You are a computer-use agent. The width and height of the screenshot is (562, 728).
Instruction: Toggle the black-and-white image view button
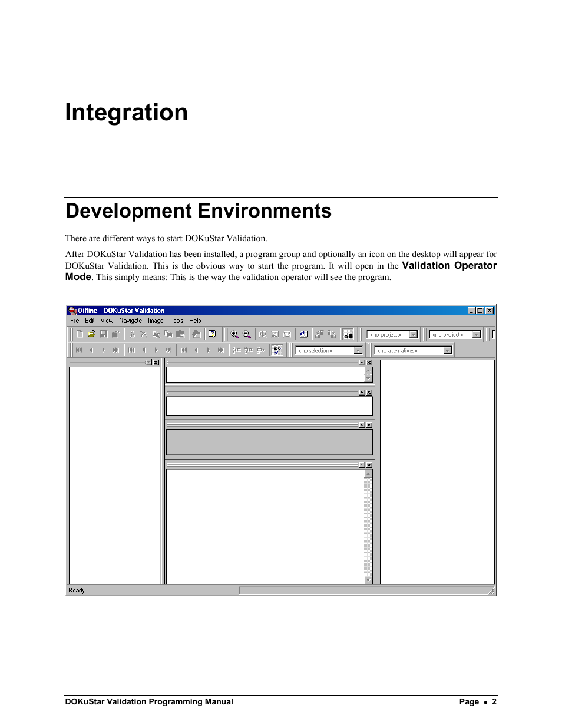tap(348, 334)
